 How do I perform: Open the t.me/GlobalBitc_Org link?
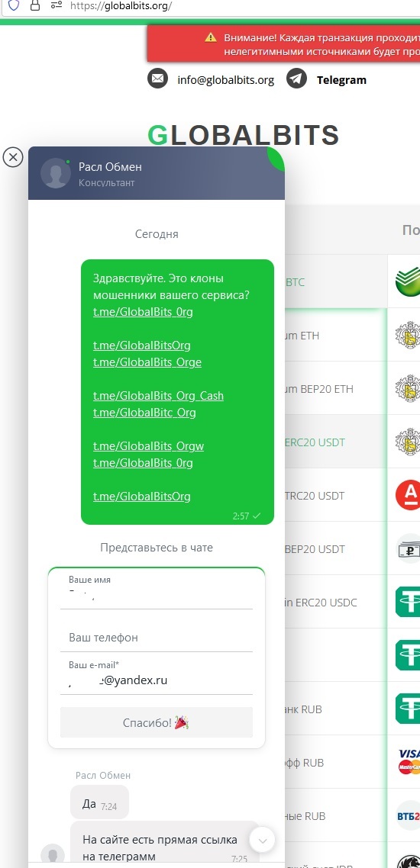click(x=144, y=413)
